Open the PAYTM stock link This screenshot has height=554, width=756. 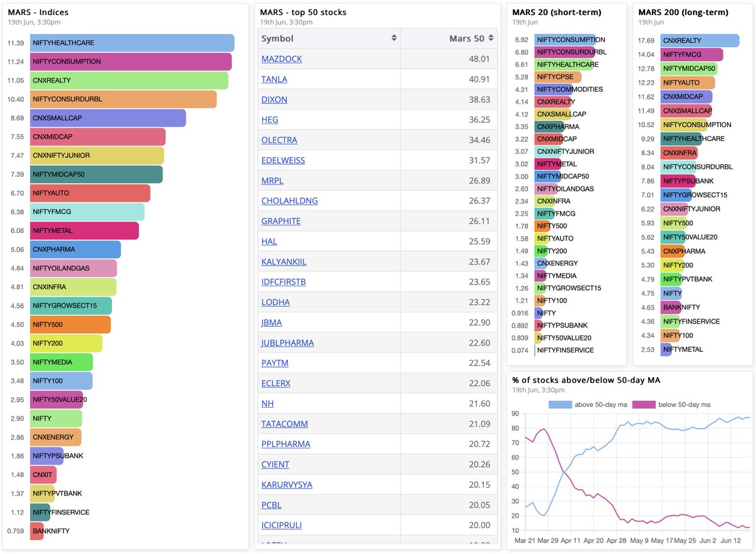click(275, 363)
